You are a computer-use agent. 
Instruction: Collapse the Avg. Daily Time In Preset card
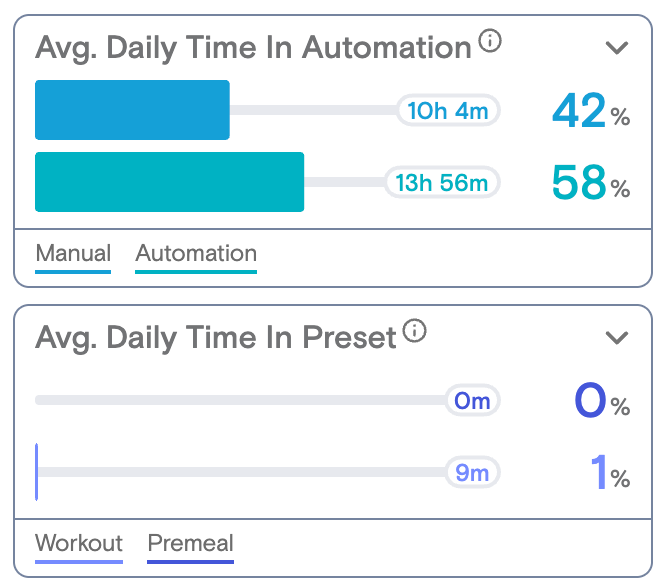[x=616, y=337]
